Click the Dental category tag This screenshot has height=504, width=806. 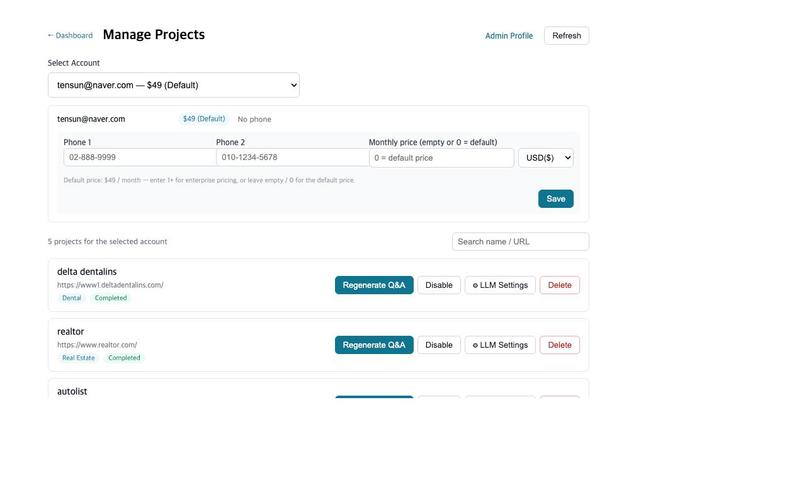tap(71, 298)
